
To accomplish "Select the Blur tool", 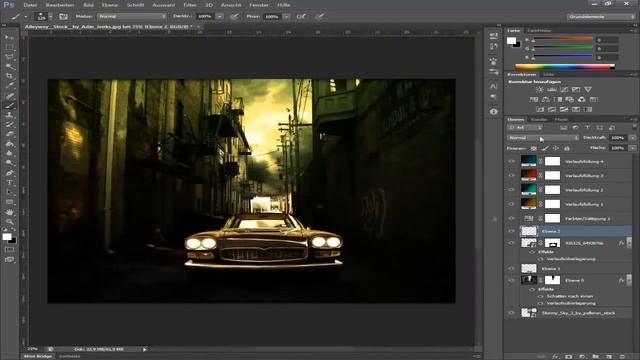I will click(9, 153).
